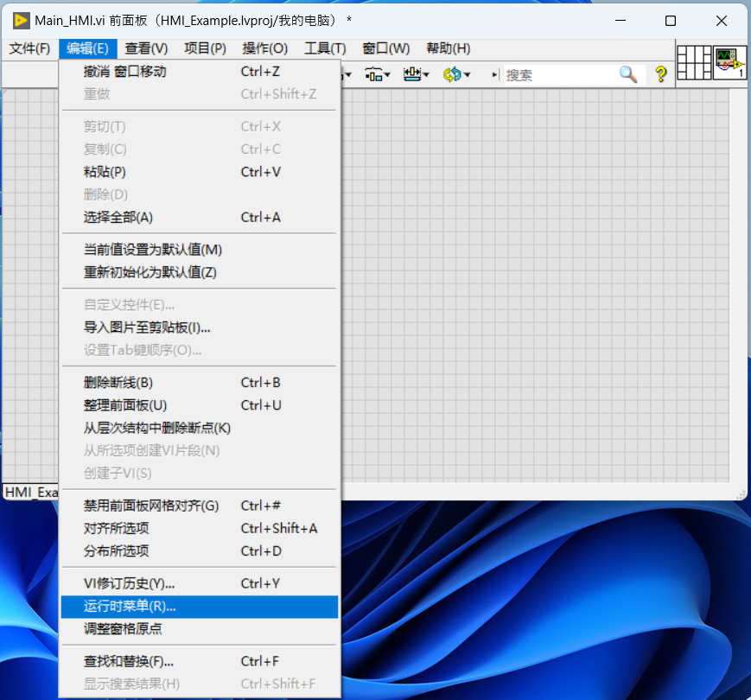Select 调整窗格原点 entry

200,628
